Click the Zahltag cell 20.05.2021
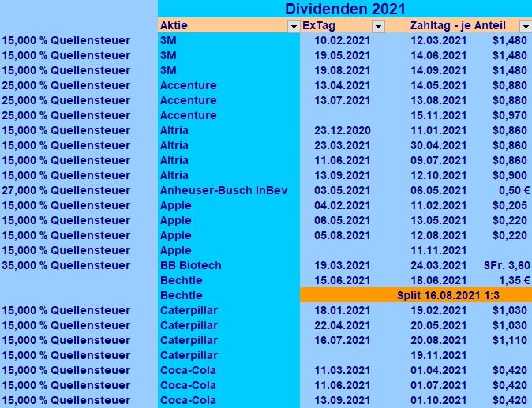The image size is (532, 408). point(438,325)
